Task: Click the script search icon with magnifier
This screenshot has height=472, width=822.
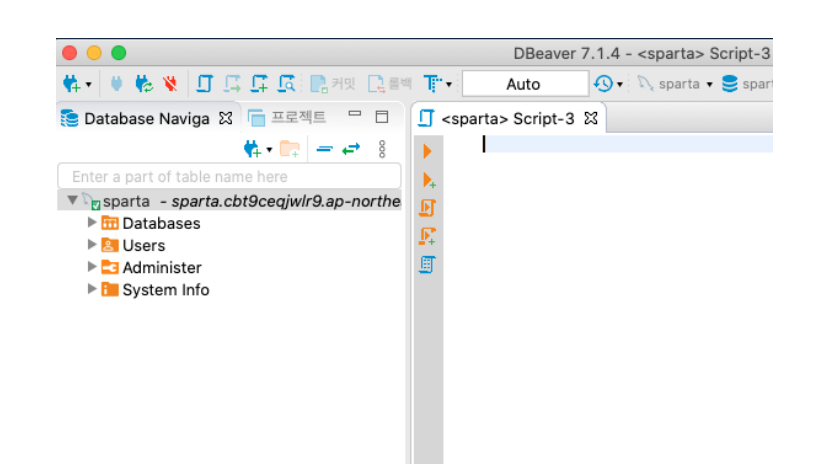Action: click(x=287, y=83)
